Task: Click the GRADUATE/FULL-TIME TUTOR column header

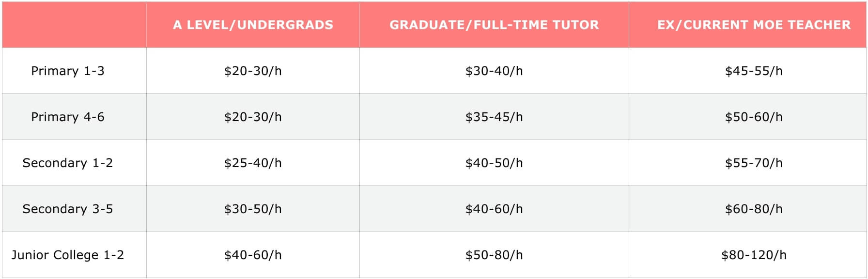Action: 494,25
